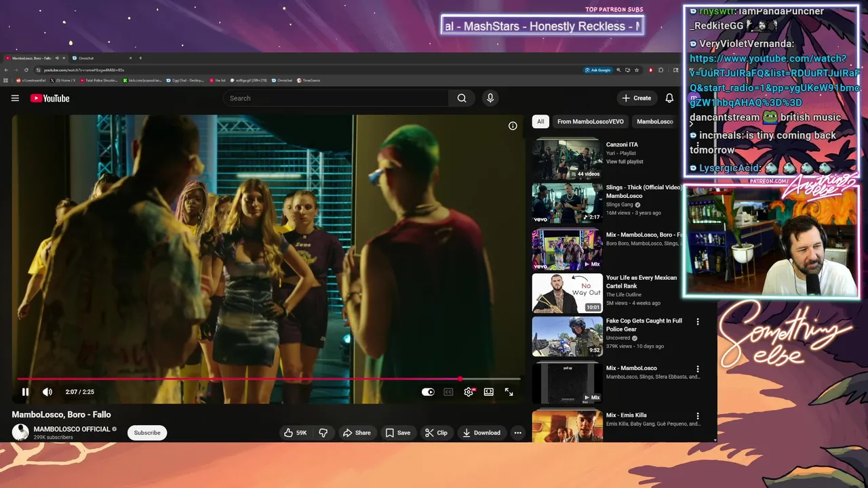
Task: Select 'From MamboLoscoVEVO' filter chip
Action: point(591,121)
